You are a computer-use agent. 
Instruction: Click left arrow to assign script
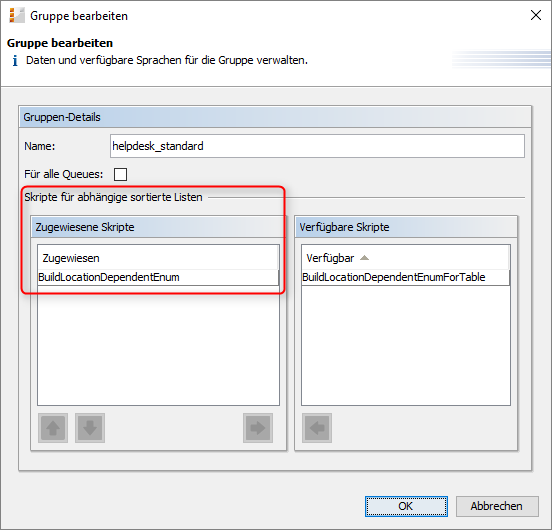tap(317, 428)
